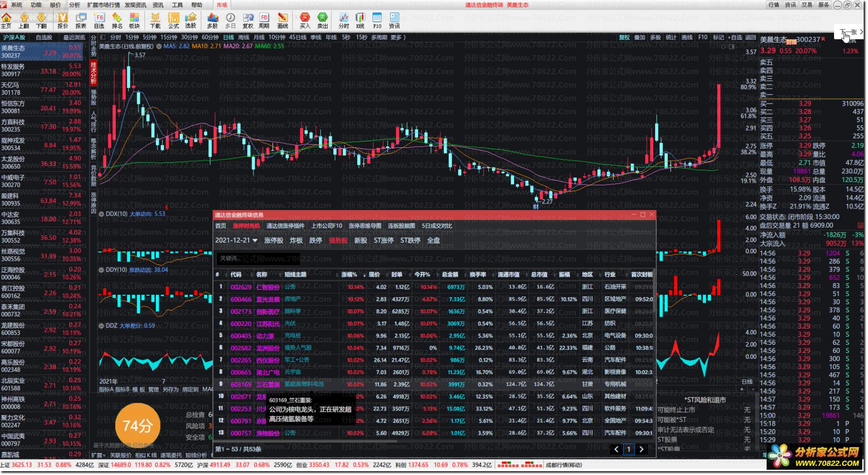Switch chart period to 60分钟
Viewport: 868px width, 475px height.
pyautogui.click(x=210, y=37)
